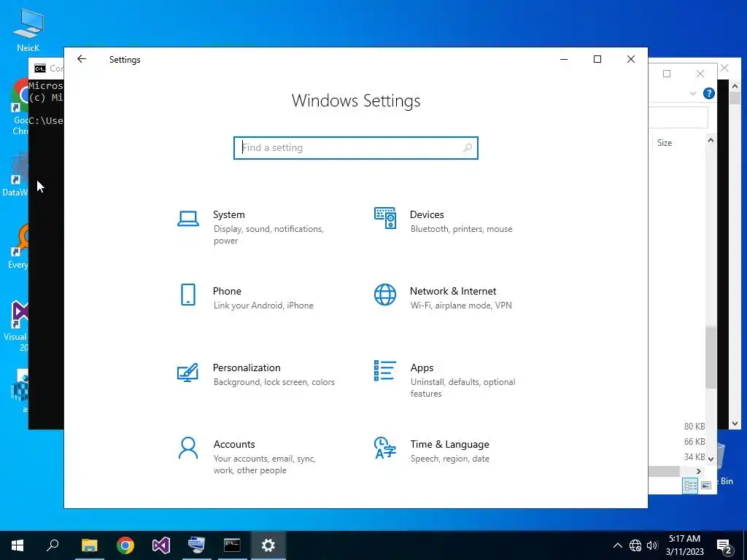Switch to the taskbar app next to Visual Studio
This screenshot has height=560, width=747.
pos(196,545)
